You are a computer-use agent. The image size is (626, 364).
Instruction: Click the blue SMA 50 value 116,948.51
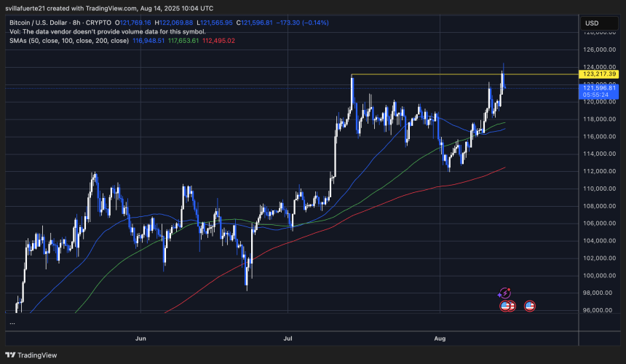click(148, 41)
